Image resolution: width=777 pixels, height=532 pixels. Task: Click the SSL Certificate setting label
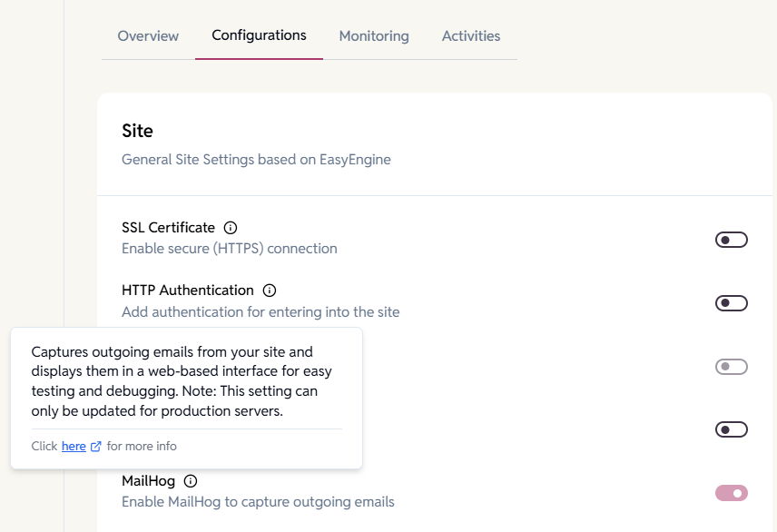(x=168, y=228)
